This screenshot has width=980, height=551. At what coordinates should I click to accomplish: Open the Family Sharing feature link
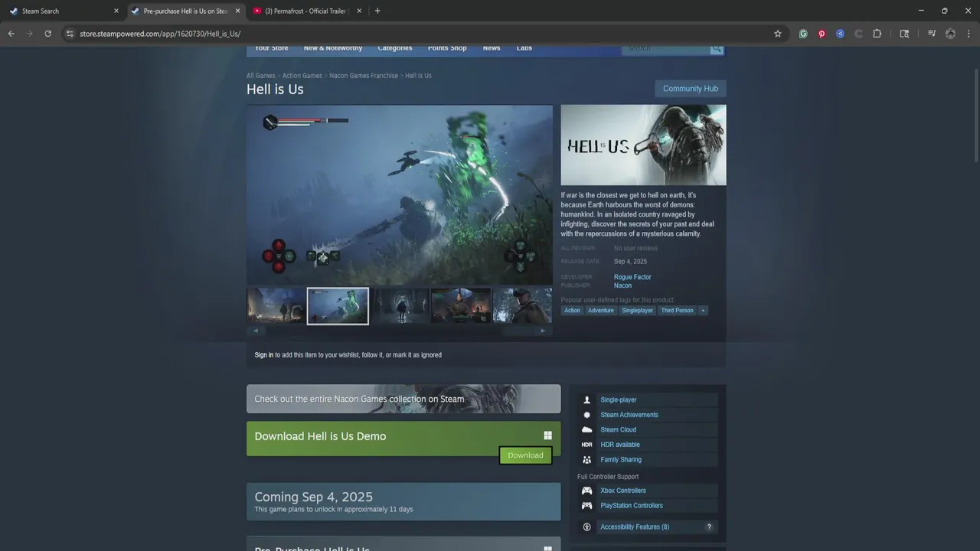[621, 460]
